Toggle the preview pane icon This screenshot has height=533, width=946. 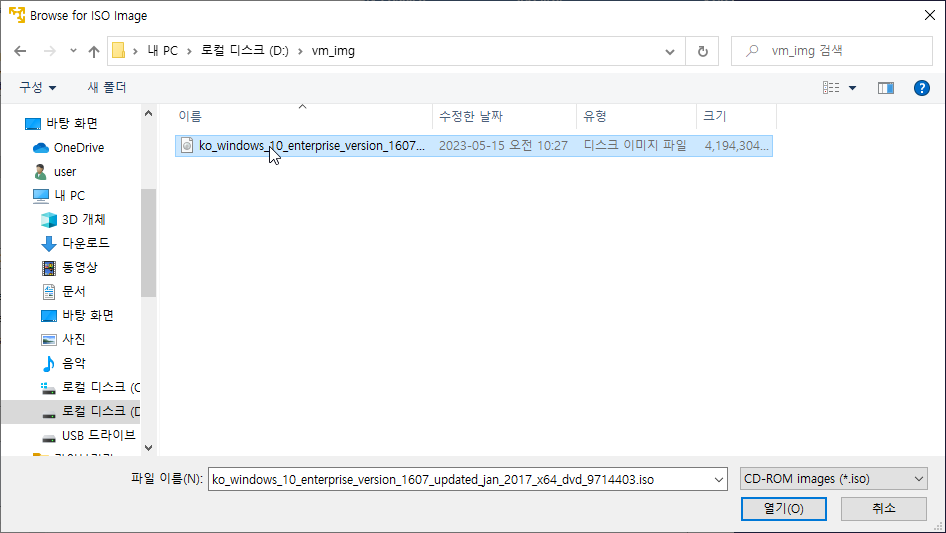pyautogui.click(x=886, y=88)
